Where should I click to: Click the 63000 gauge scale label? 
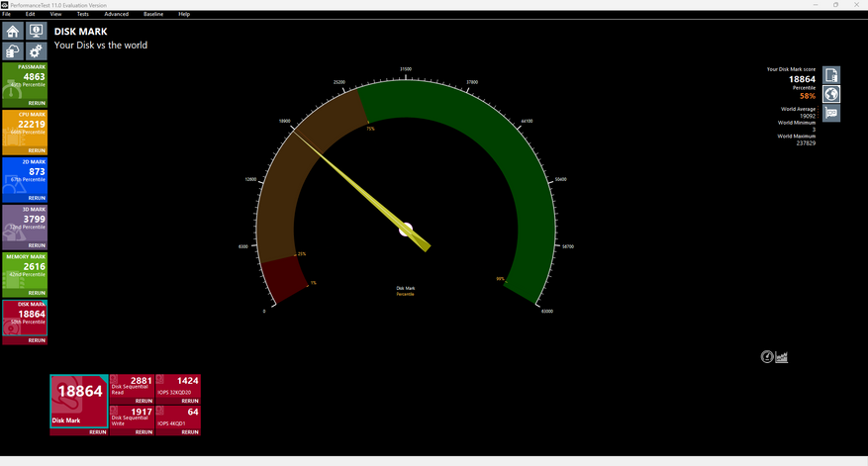[547, 311]
